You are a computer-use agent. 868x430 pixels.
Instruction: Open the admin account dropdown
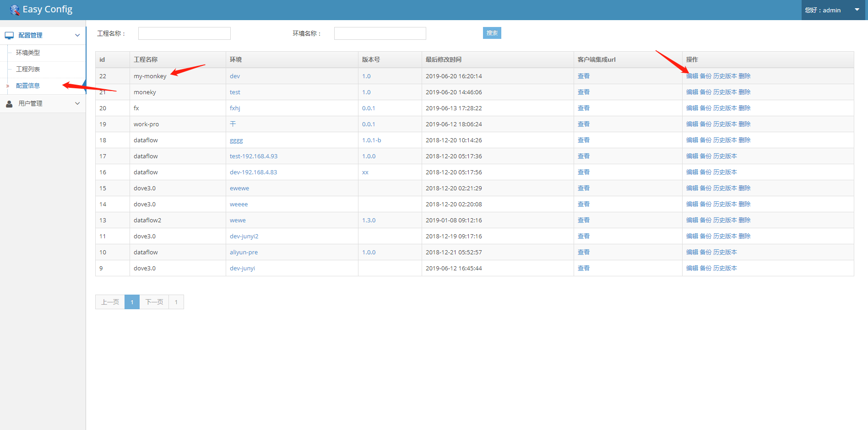(857, 9)
